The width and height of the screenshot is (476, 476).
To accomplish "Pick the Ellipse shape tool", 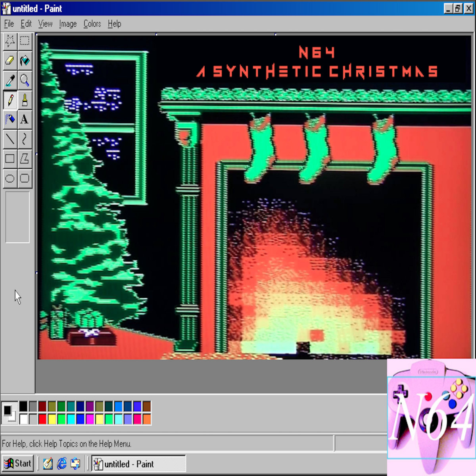I will (x=10, y=178).
